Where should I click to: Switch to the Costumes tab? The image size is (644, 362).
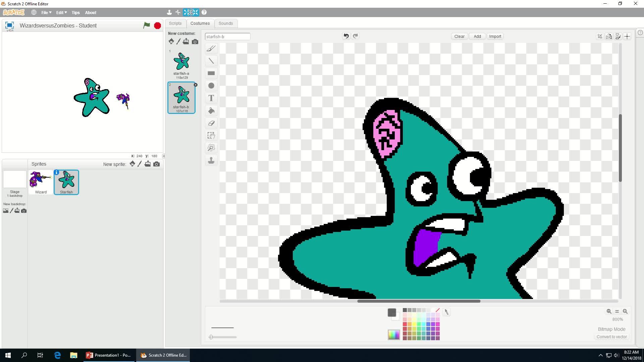(200, 23)
